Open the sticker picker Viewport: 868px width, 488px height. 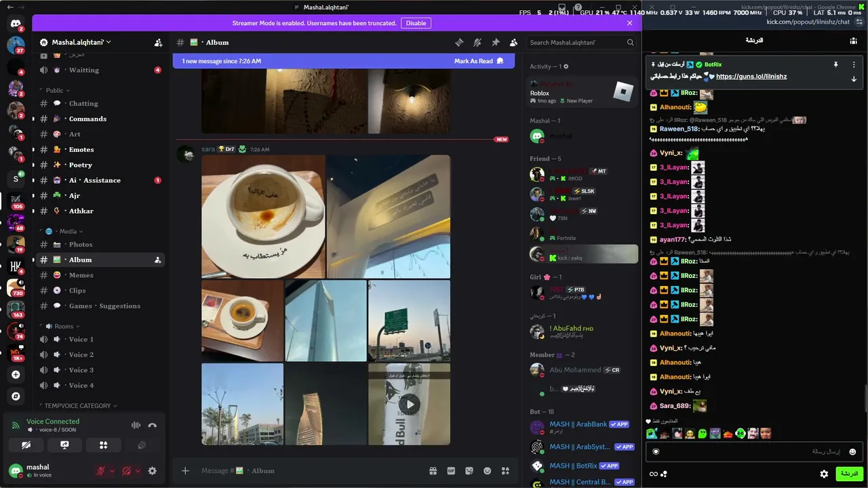(x=469, y=471)
